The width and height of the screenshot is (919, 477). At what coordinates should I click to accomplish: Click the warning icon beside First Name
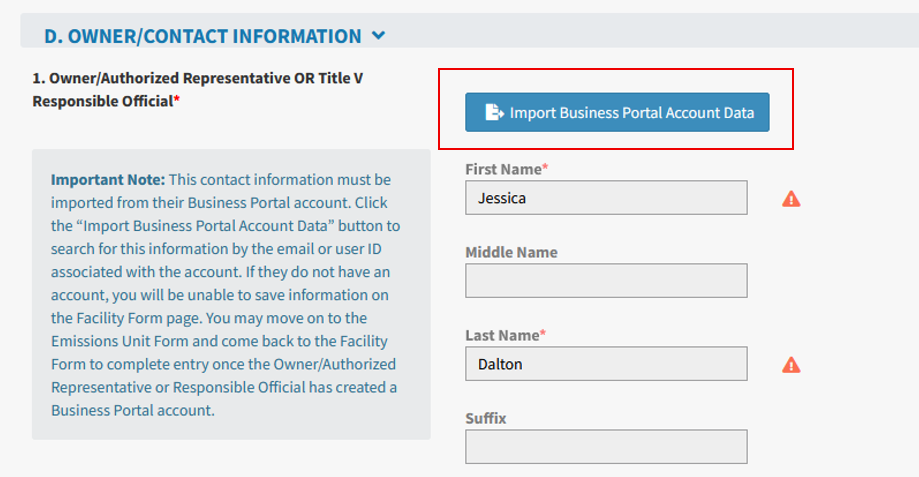(791, 199)
